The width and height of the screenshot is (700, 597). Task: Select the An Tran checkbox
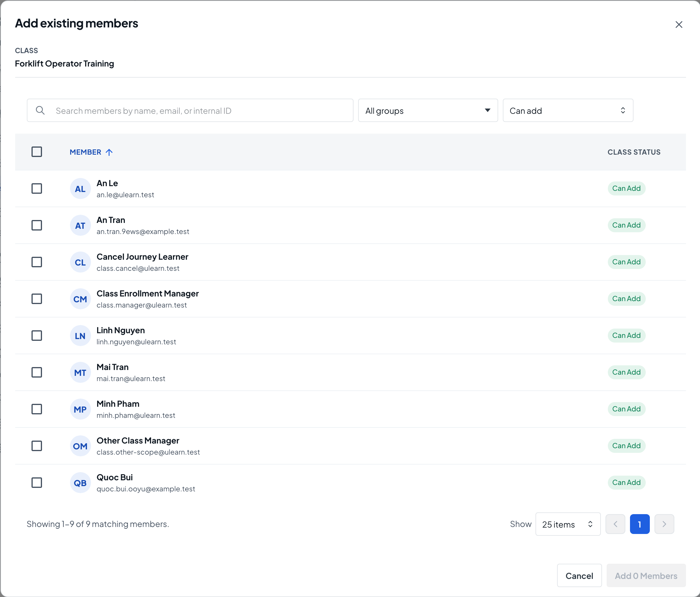37,226
